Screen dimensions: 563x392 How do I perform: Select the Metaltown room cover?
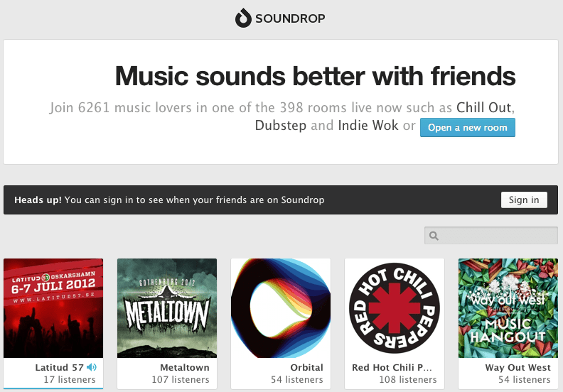167,307
